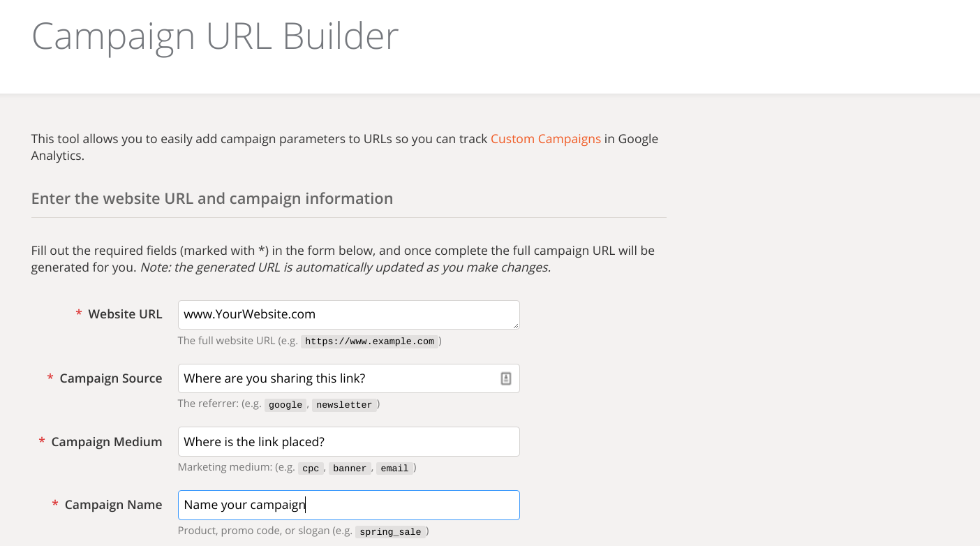Click the autofill icon in Campaign Source field
This screenshot has height=546, width=980.
(x=506, y=378)
